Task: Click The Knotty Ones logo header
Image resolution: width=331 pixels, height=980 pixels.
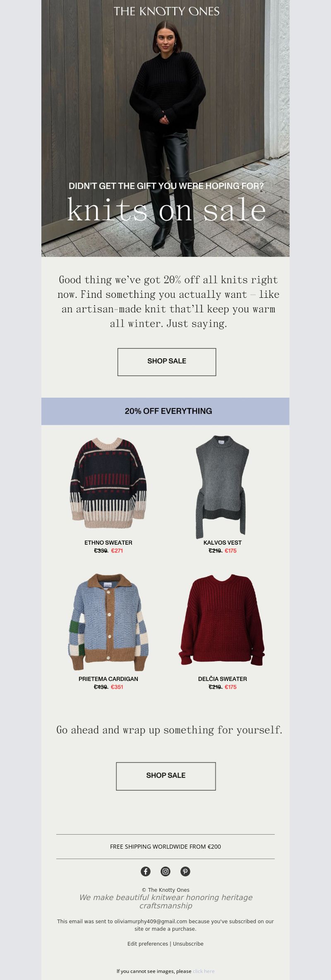Action: pyautogui.click(x=166, y=11)
